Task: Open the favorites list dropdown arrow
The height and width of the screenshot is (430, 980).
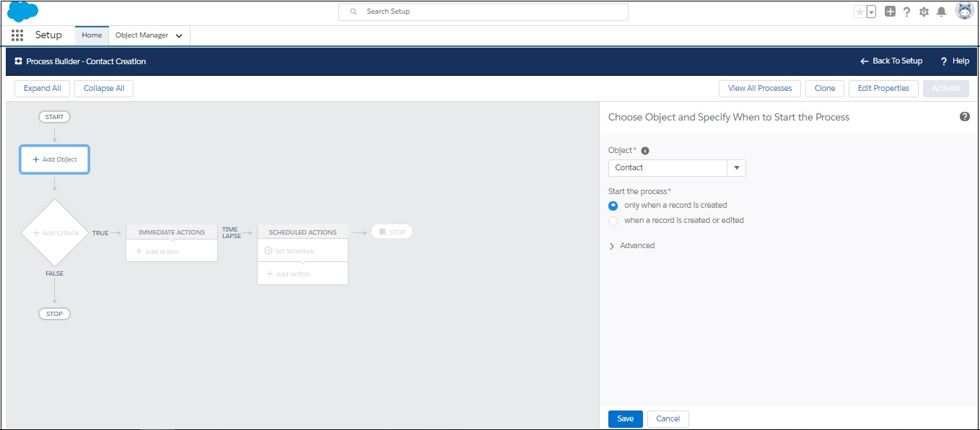Action: point(871,12)
